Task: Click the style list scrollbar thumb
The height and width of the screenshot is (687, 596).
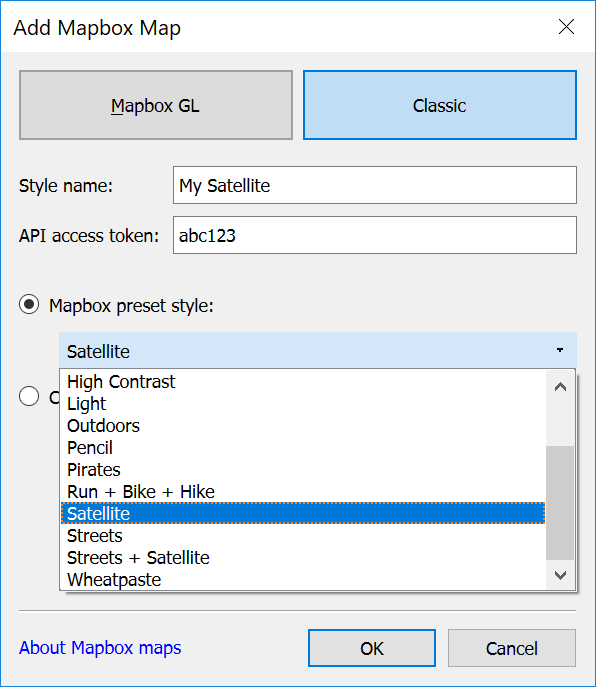Action: click(x=560, y=503)
